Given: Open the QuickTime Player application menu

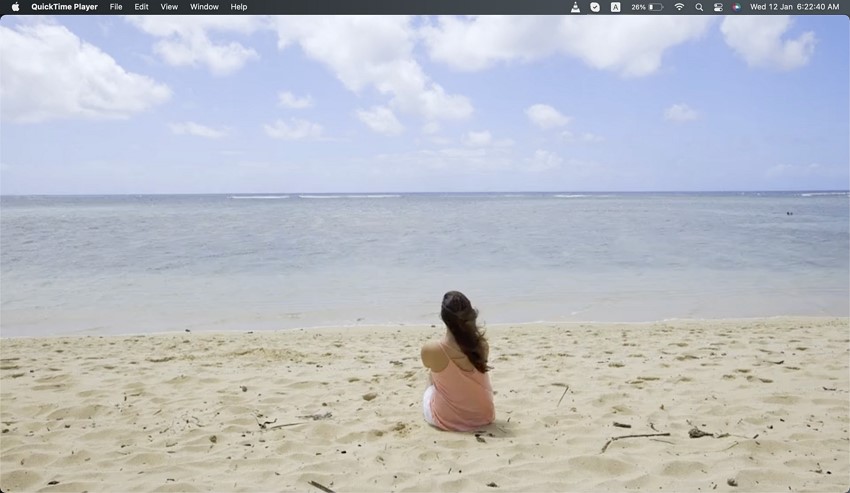Looking at the screenshot, I should [x=65, y=7].
